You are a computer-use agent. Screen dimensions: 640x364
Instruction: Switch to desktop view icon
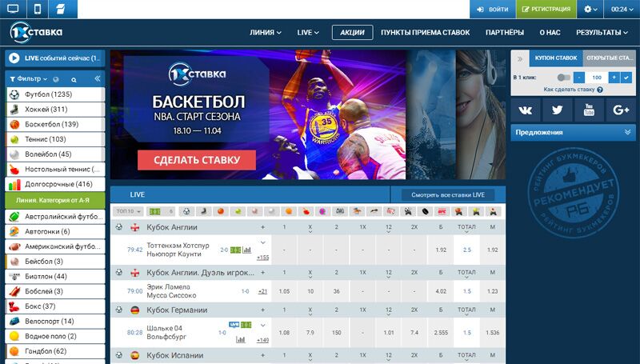tap(13, 9)
